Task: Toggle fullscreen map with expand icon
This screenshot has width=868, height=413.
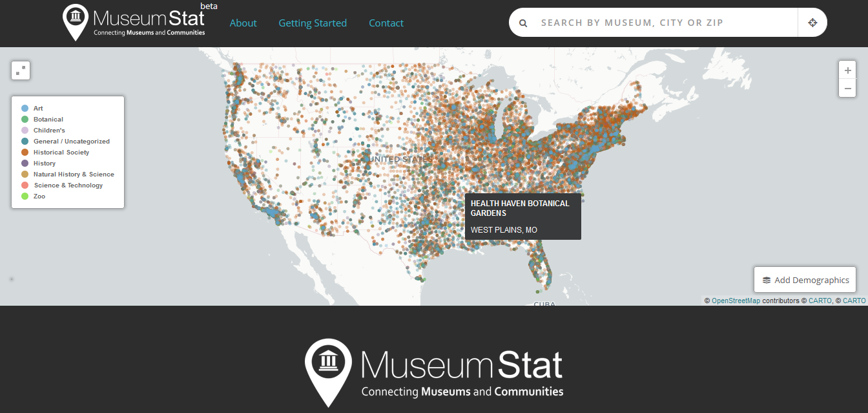Action: [x=21, y=70]
